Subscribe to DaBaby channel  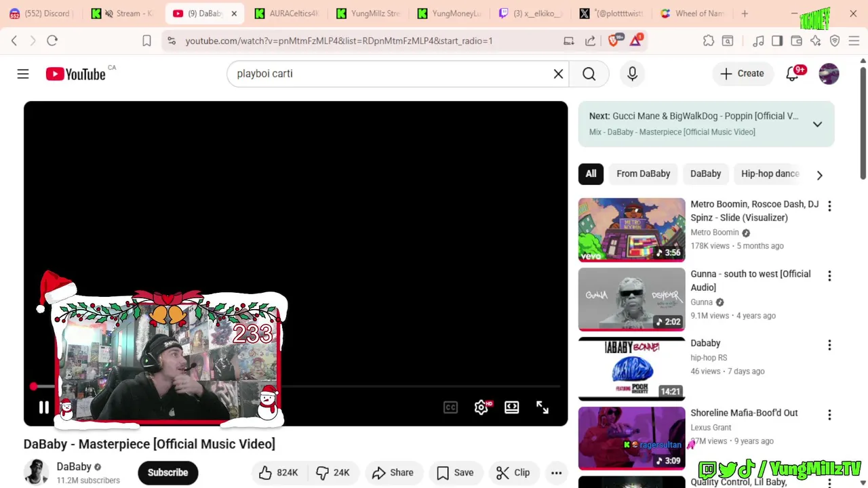(167, 472)
